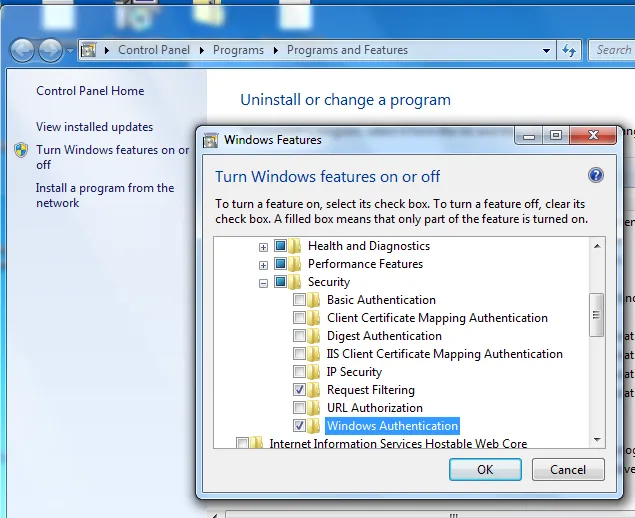Open arrow before Control Panel breadcrumb
Screen dimensions: 635x518
click(107, 50)
